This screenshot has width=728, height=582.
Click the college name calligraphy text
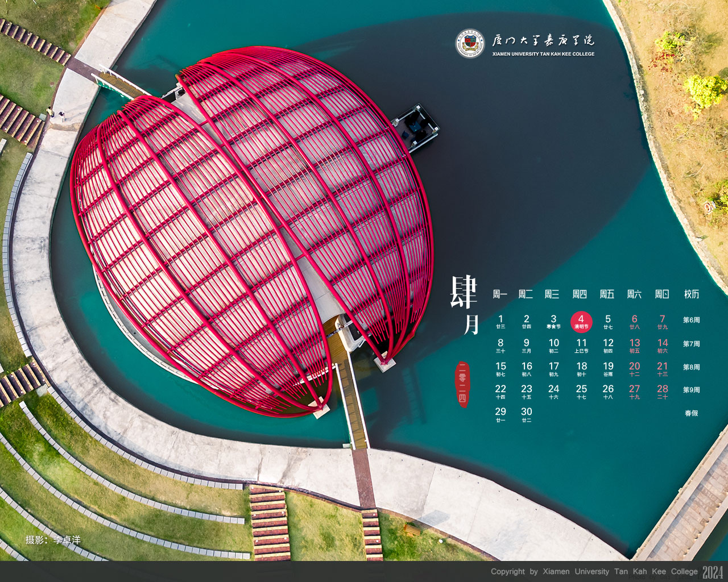click(543, 40)
